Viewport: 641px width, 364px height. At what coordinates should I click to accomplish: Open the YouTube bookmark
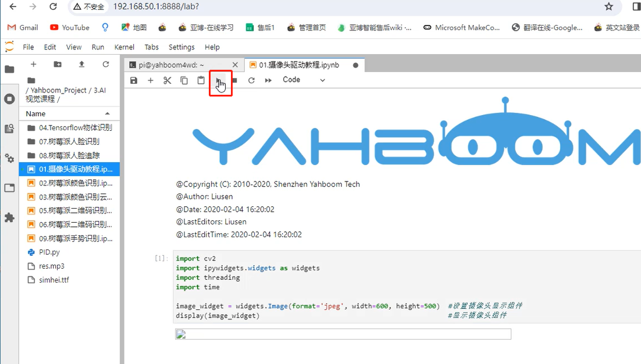point(69,27)
